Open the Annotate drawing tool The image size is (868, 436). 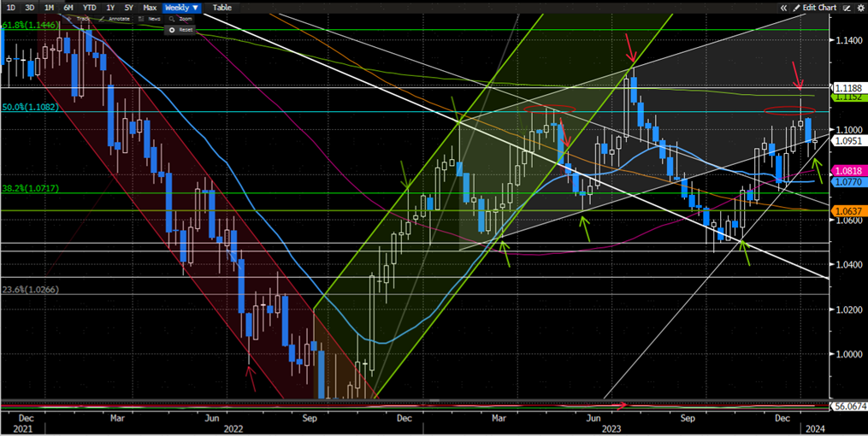click(x=116, y=19)
